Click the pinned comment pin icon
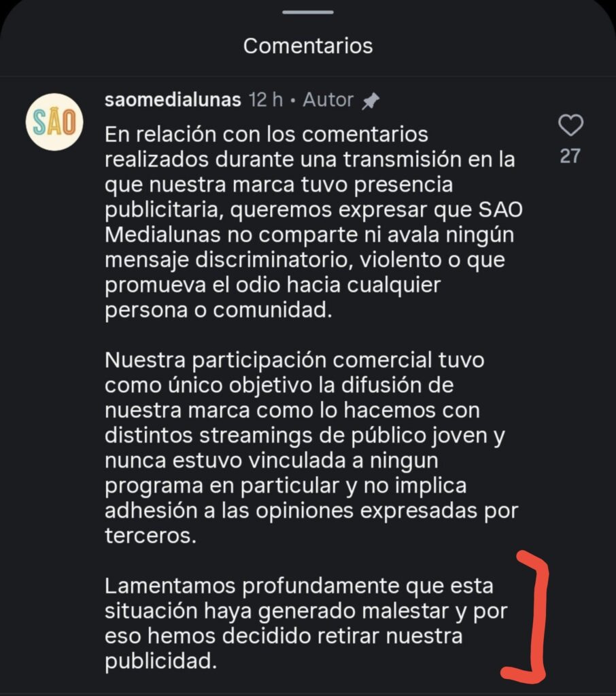The image size is (616, 696). [x=371, y=101]
